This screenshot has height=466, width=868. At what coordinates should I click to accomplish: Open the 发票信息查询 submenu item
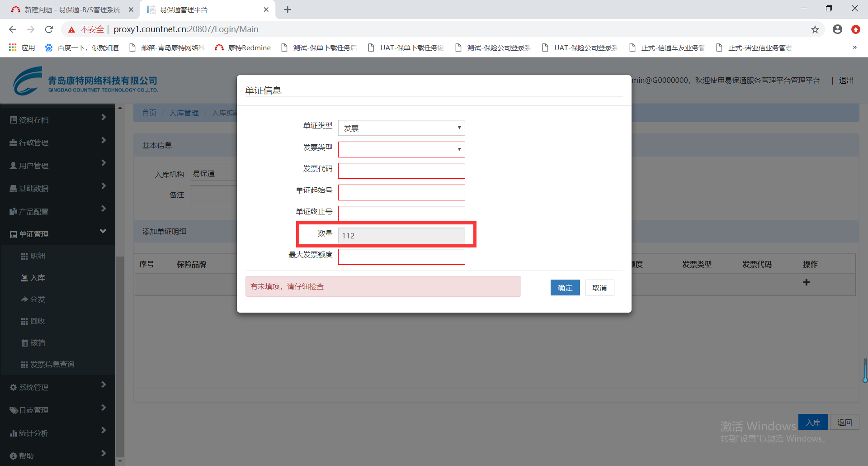click(x=52, y=365)
